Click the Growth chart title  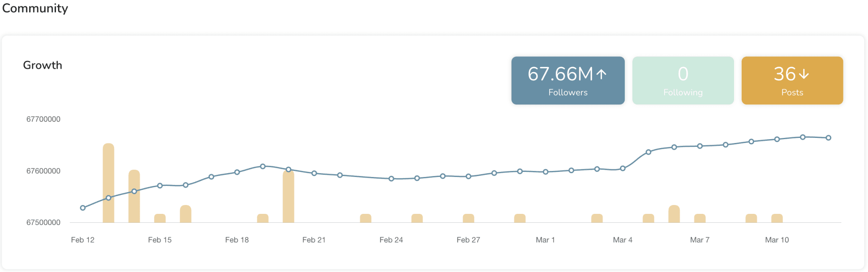pos(42,65)
